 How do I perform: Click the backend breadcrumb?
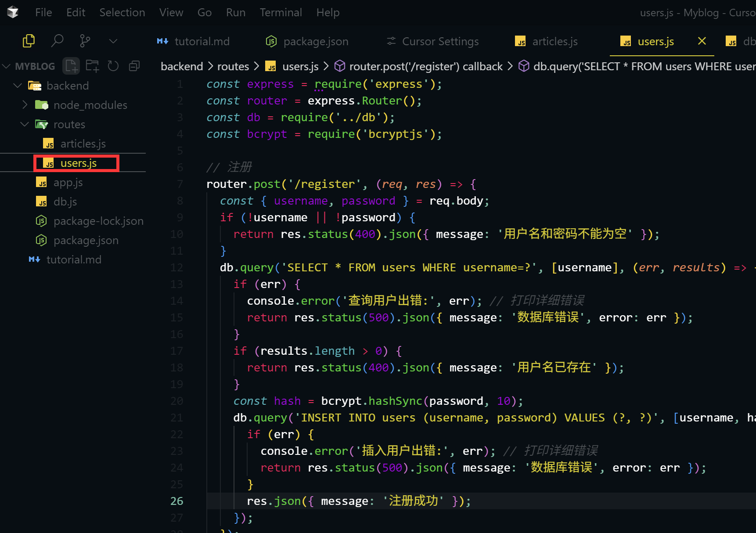[182, 66]
